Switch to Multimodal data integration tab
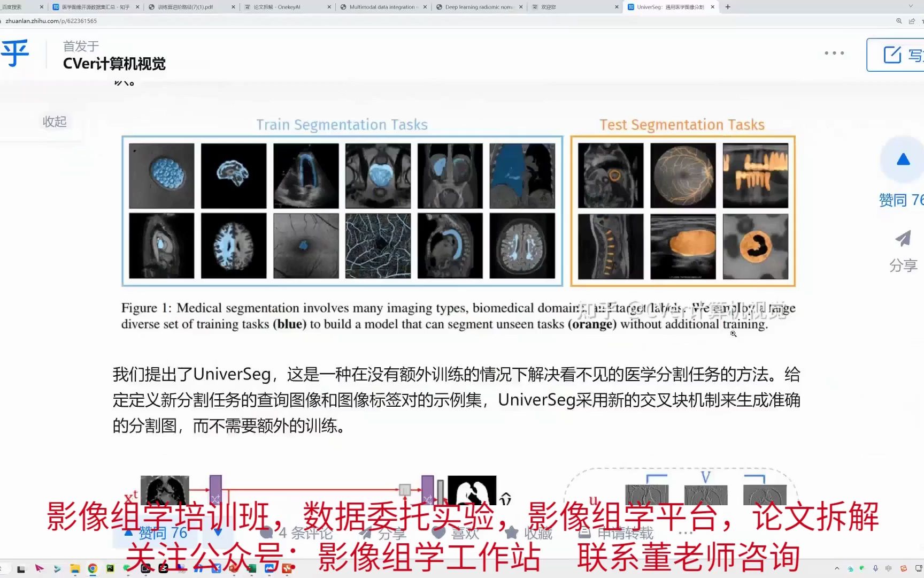The image size is (924, 578). (382, 7)
